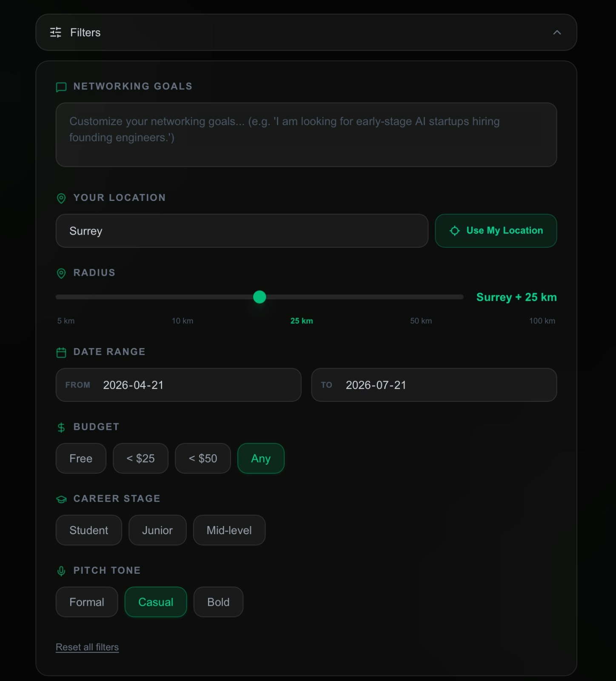This screenshot has width=616, height=681.
Task: Select the < $50 budget option
Action: click(x=203, y=458)
